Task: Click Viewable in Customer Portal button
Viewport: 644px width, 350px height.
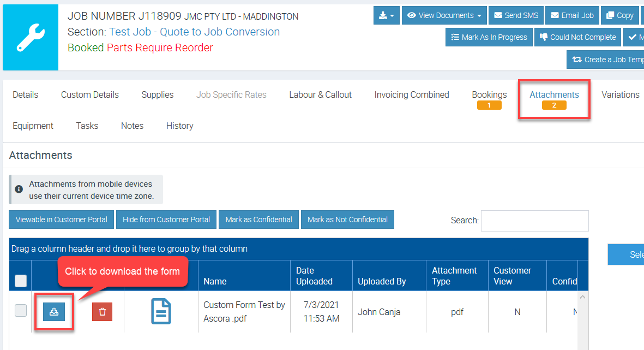Action: pyautogui.click(x=62, y=220)
